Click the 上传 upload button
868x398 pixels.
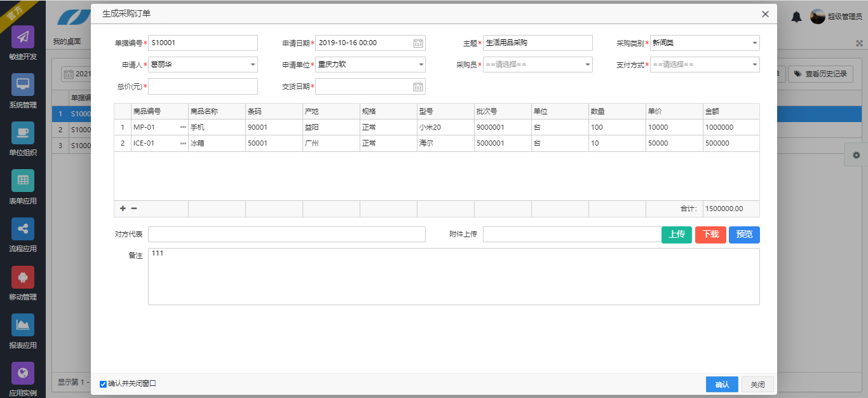(x=677, y=235)
